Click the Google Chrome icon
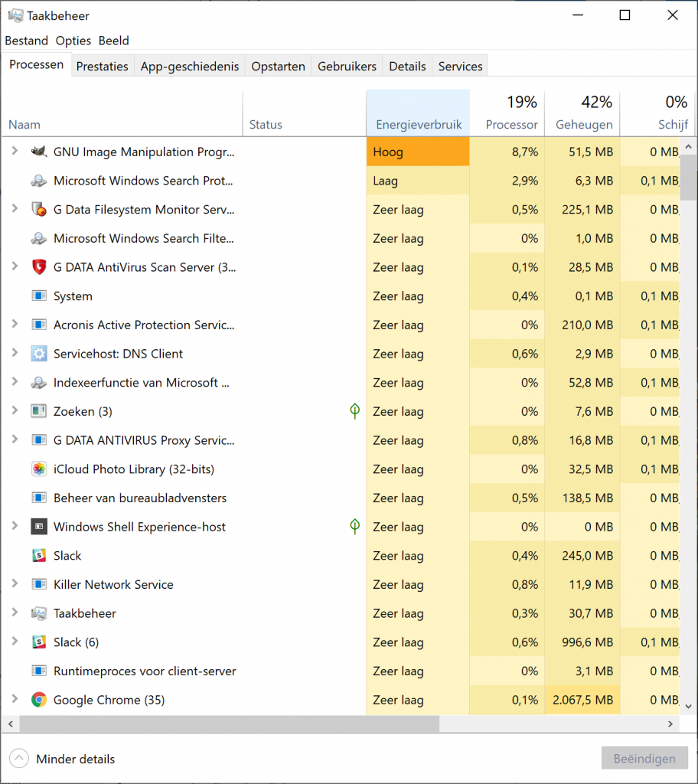698x784 pixels. (40, 699)
